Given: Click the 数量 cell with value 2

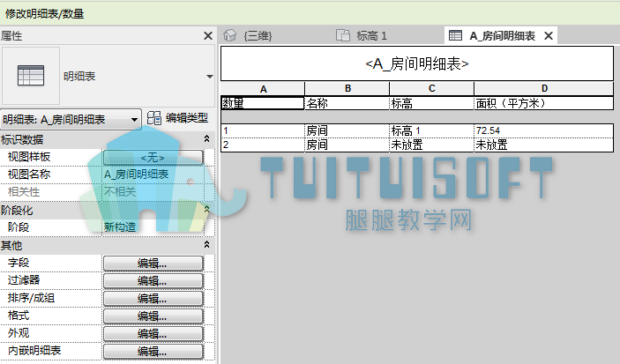Looking at the screenshot, I should coord(263,145).
